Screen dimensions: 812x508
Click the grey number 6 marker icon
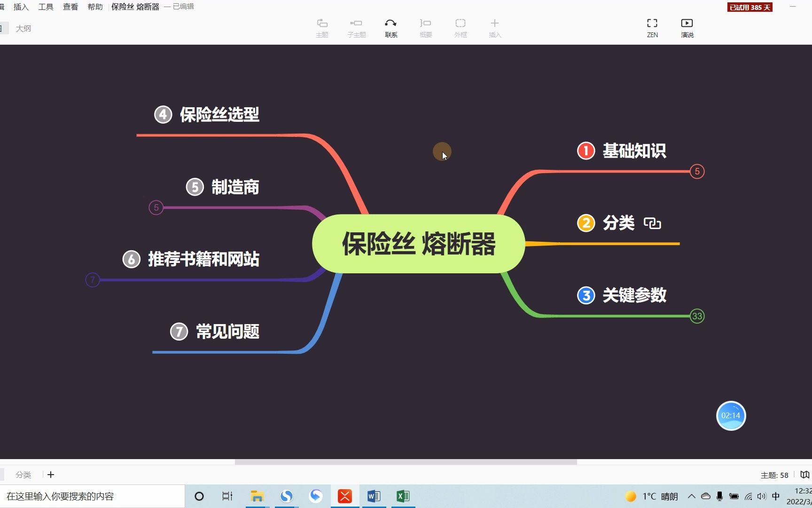(x=132, y=259)
